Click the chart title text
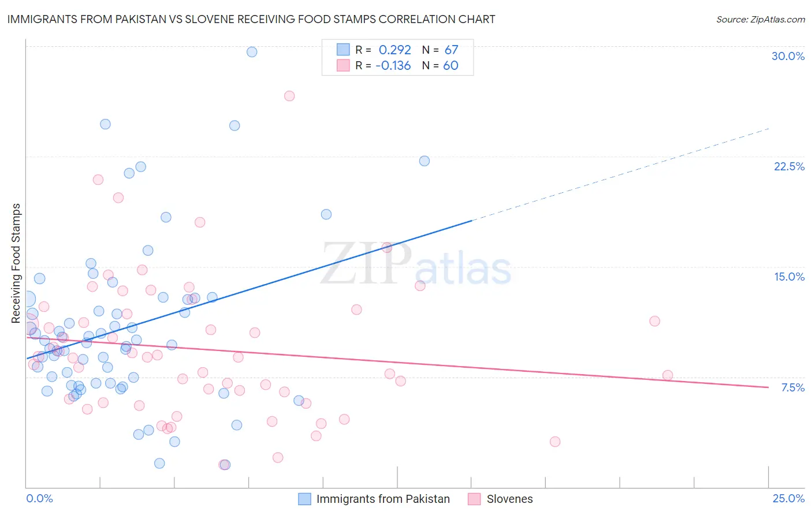 click(251, 19)
